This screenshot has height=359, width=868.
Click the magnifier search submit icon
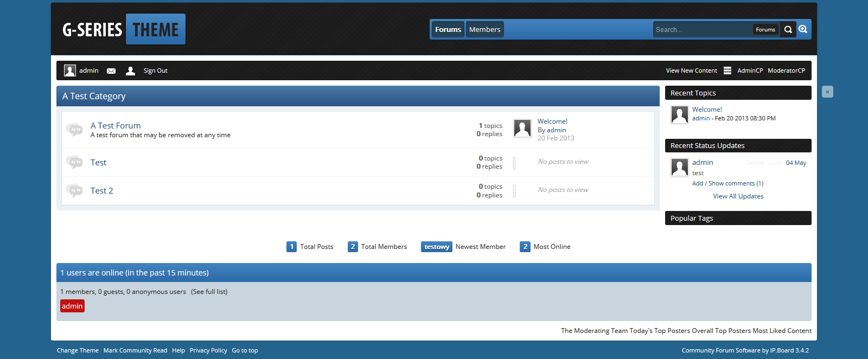(788, 30)
